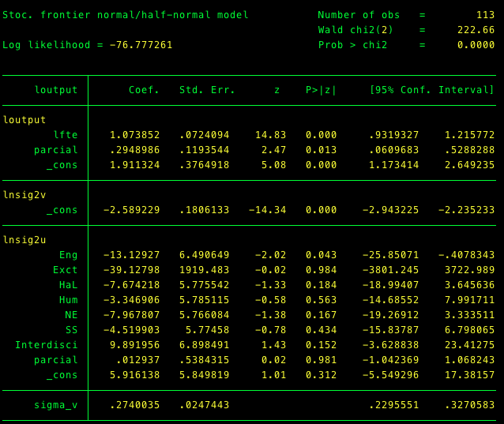Screen dimensions: 504x424
Task: Click the sigma_v coefficient .2740035
Action: point(134,405)
